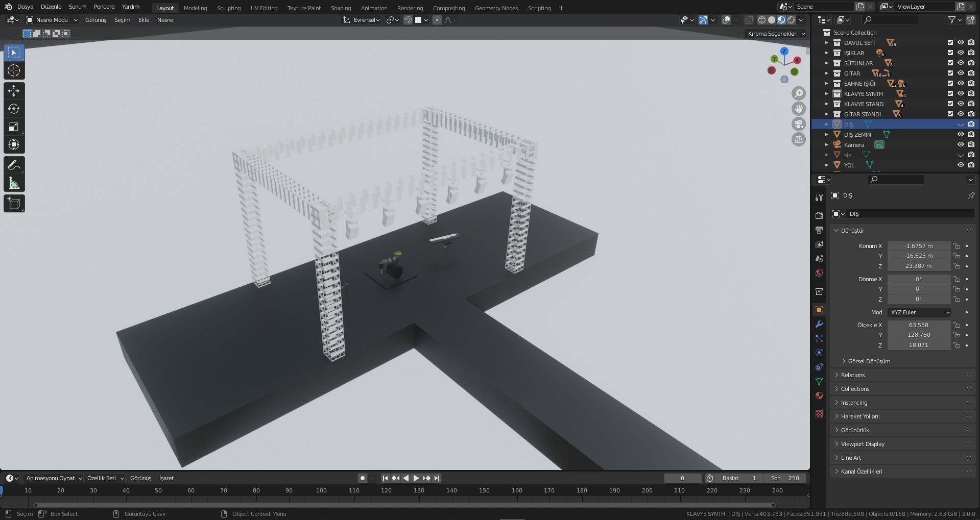Toggle SÜTUNLAR collection checkbox

click(x=950, y=63)
